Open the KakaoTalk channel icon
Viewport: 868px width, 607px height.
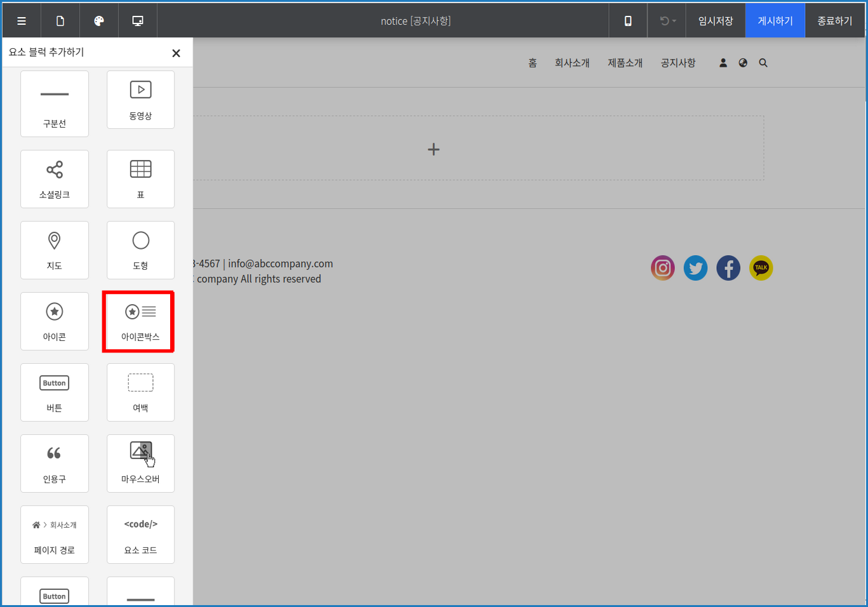coord(761,267)
